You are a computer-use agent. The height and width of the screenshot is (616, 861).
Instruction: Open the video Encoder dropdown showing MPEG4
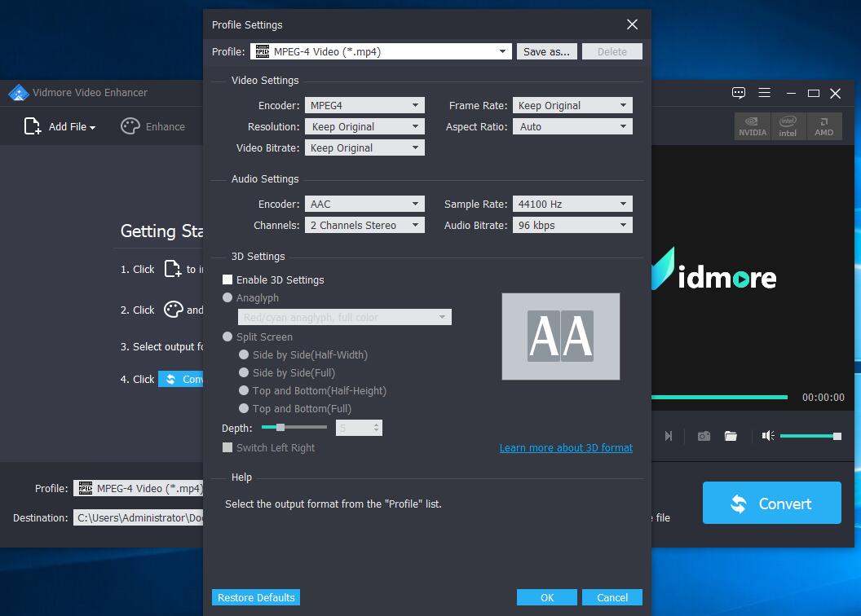[x=364, y=105]
